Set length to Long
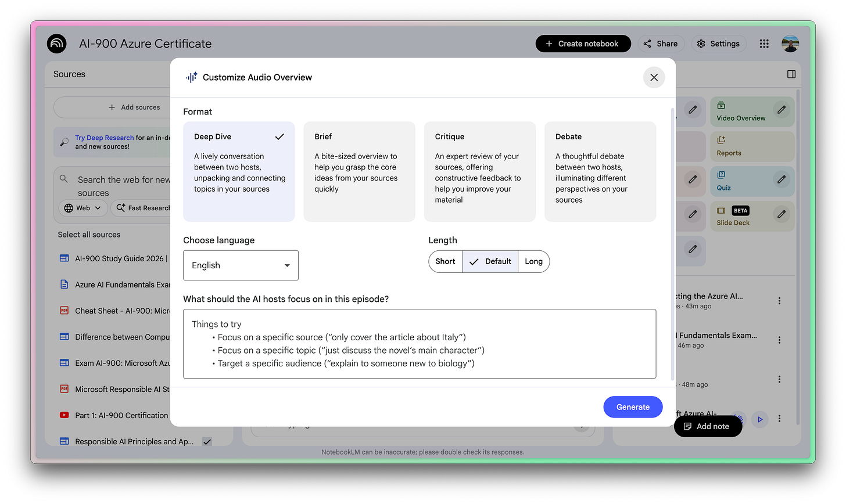 point(533,261)
